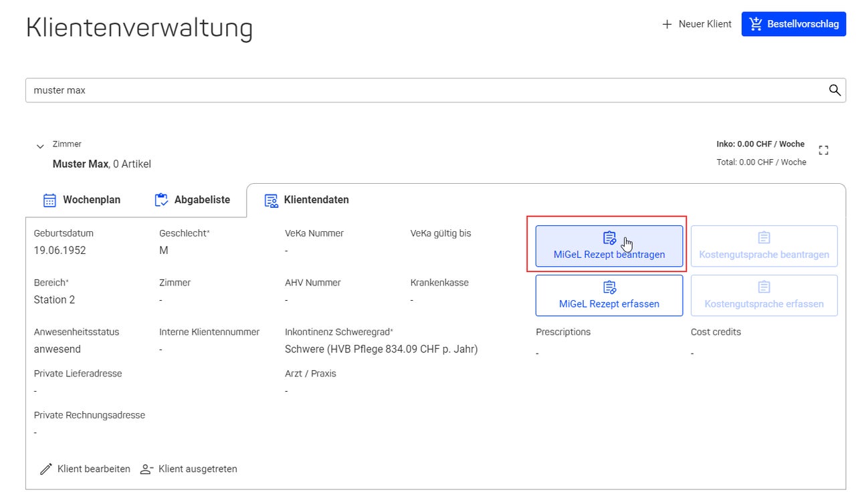This screenshot has width=856, height=504.
Task: Switch to the Abgabeliste tab
Action: [x=193, y=200]
